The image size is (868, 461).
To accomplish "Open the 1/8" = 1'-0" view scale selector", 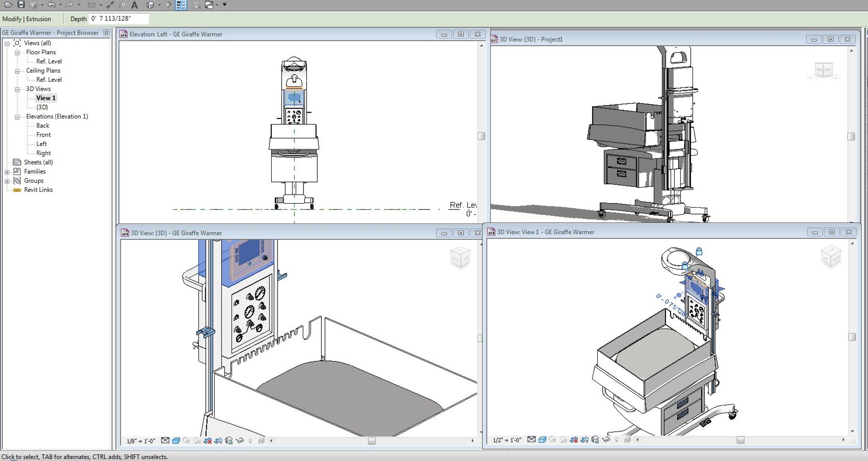I will pos(141,441).
